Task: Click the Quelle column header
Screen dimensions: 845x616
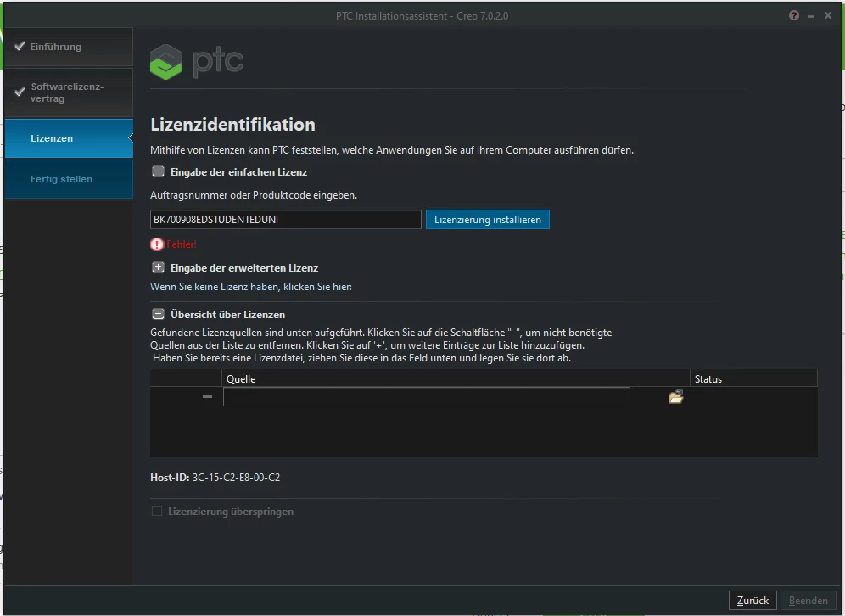Action: [456, 379]
